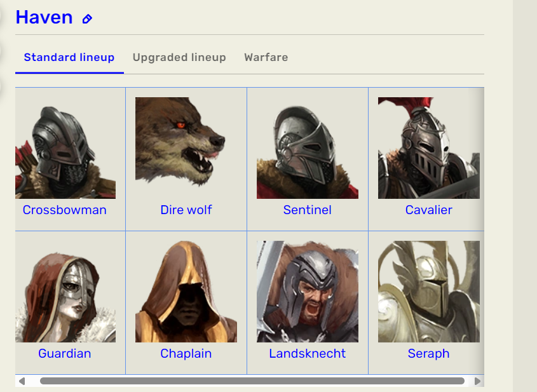Image resolution: width=537 pixels, height=392 pixels.
Task: Click the Guardian hooded portrait
Action: (65, 292)
